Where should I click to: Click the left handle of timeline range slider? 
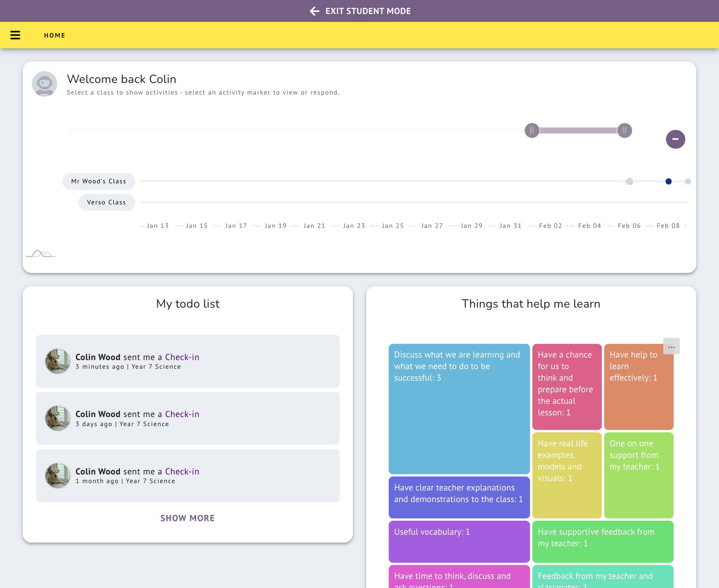tap(532, 130)
